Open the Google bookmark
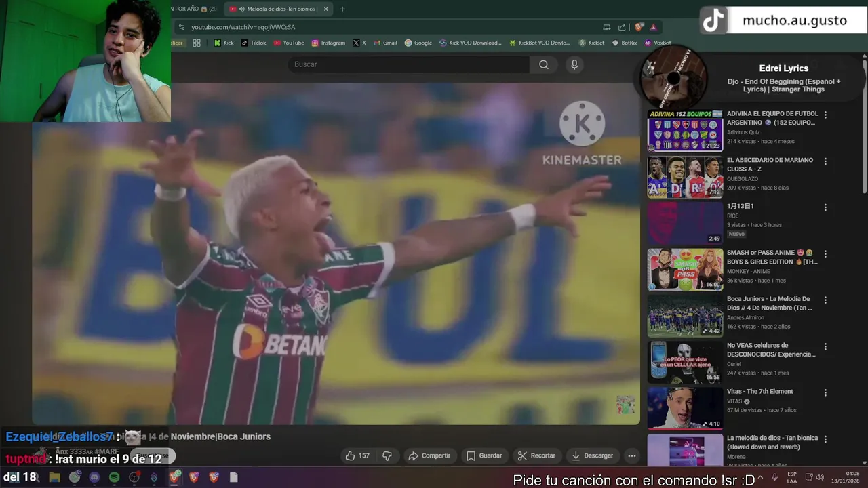This screenshot has height=488, width=868. pyautogui.click(x=418, y=43)
